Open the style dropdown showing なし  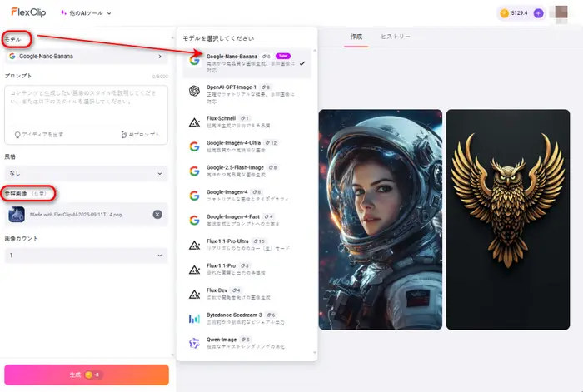click(x=87, y=173)
